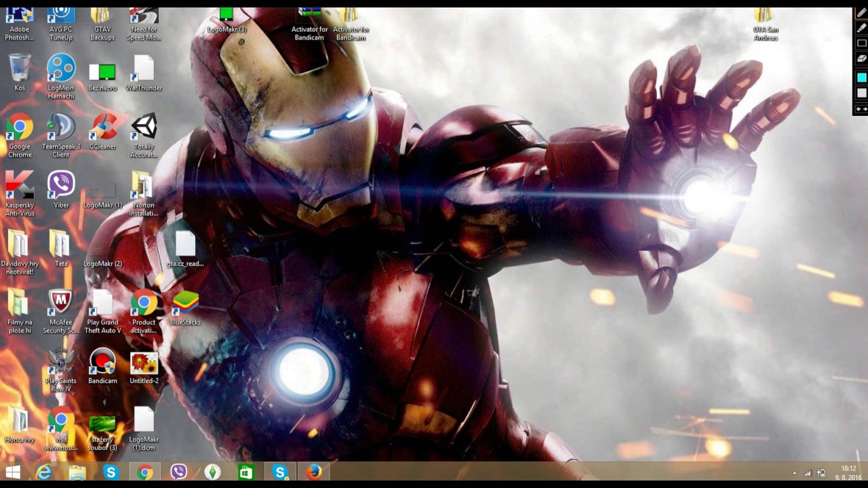
Task: Select the cyan color swatch
Action: (861, 77)
